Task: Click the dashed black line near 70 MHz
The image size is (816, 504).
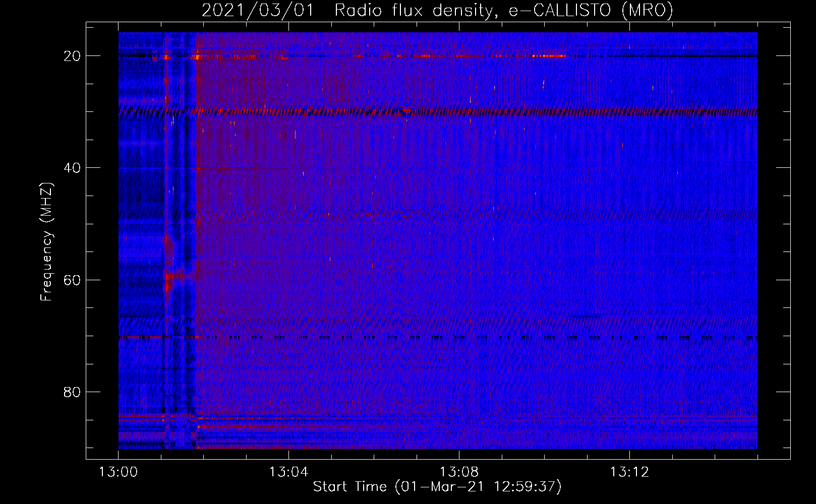Action: point(438,337)
